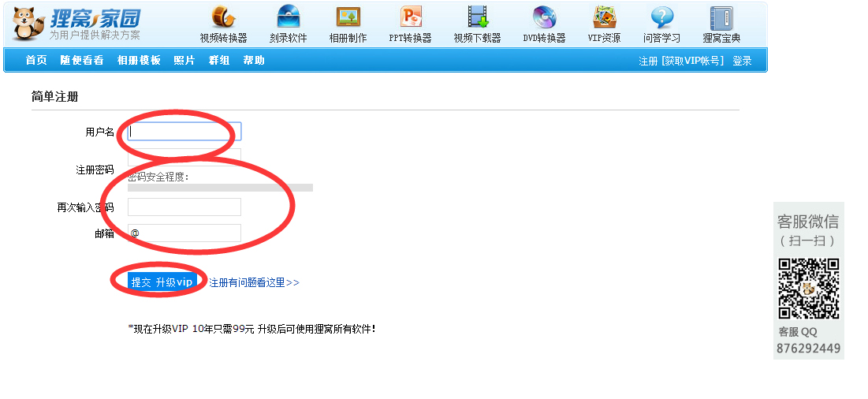Click the 登录 login link
This screenshot has width=868, height=399.
[x=742, y=61]
